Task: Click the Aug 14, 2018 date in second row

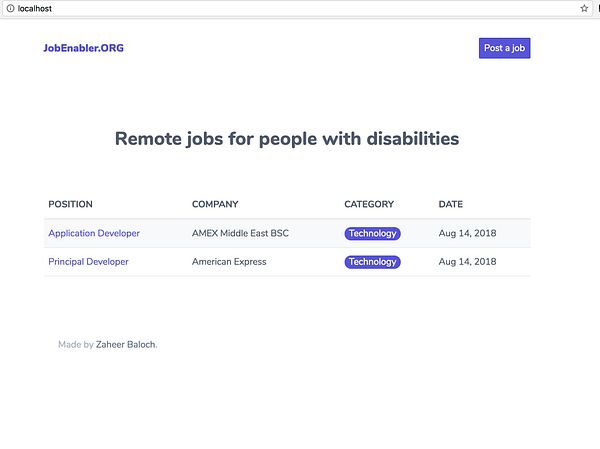Action: 467,262
